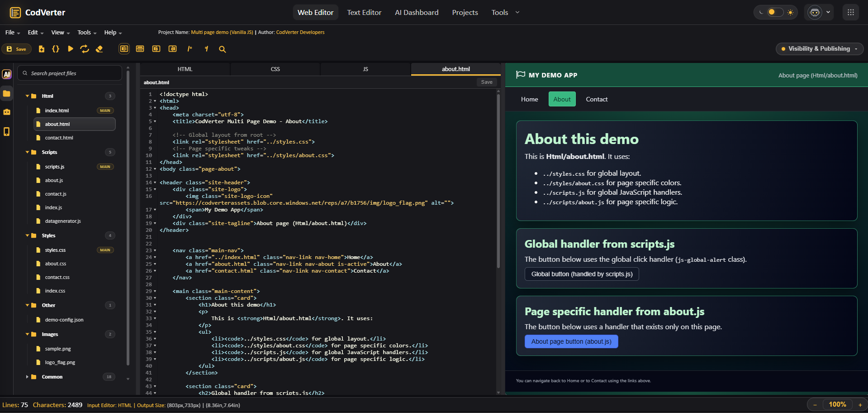868x413 pixels.
Task: Click the curly braces format code icon
Action: (56, 49)
